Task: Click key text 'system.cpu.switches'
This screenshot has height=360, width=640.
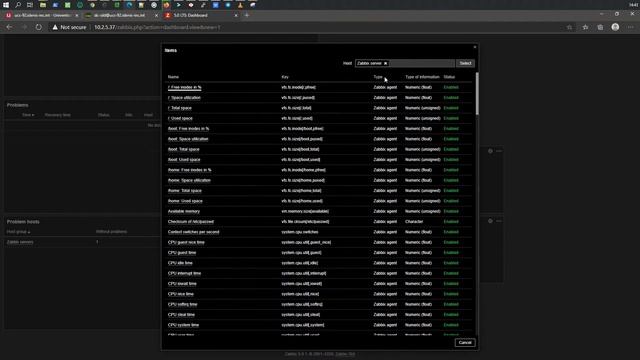Action: click(300, 232)
